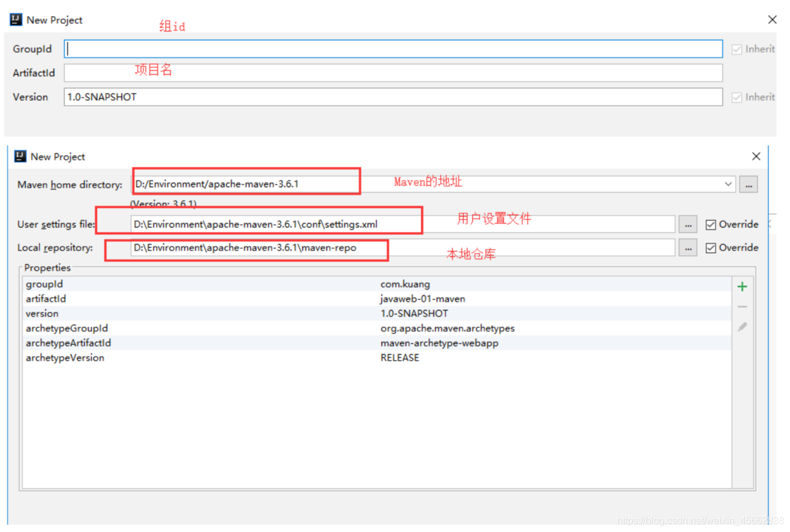
Task: Browse for Maven home directory
Action: 748,184
